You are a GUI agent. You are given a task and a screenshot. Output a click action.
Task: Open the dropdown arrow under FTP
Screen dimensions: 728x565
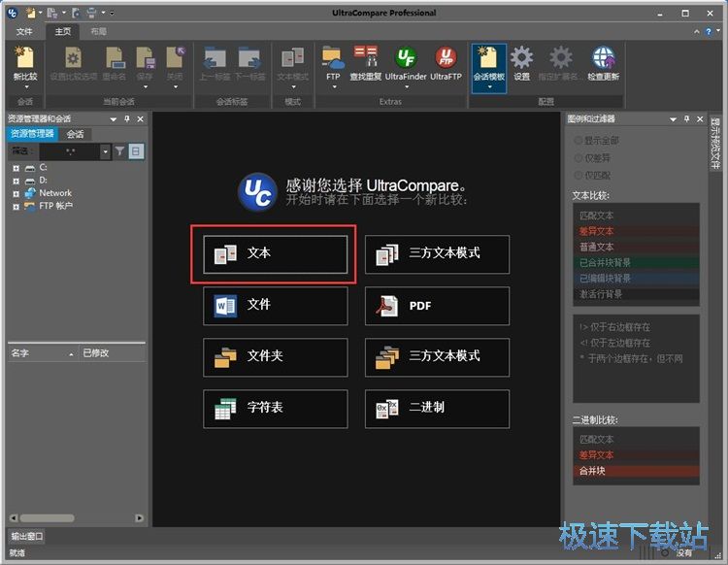point(334,86)
